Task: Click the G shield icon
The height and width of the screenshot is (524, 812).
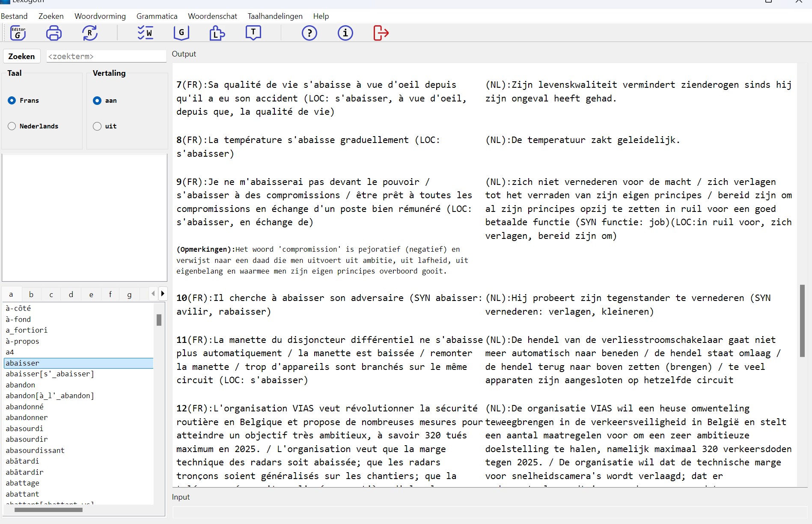Action: (181, 33)
